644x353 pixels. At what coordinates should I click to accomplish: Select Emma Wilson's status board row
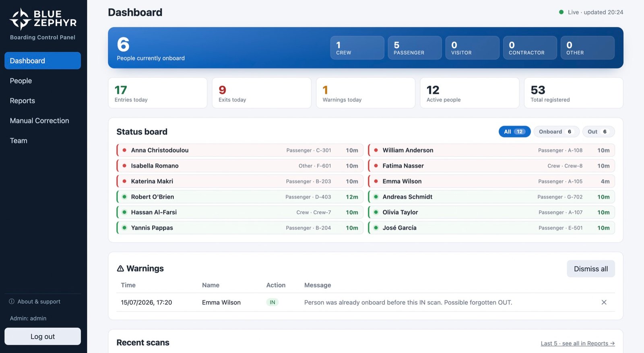[x=491, y=181]
